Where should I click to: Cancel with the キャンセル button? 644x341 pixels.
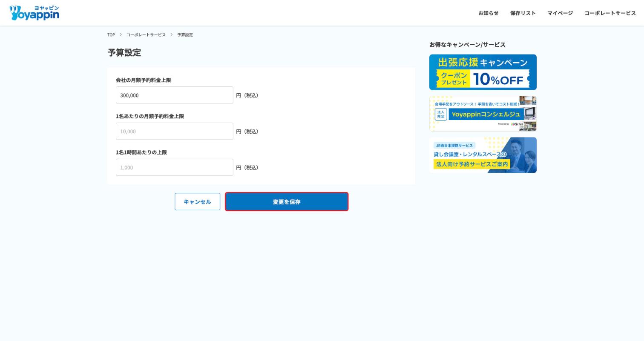197,202
